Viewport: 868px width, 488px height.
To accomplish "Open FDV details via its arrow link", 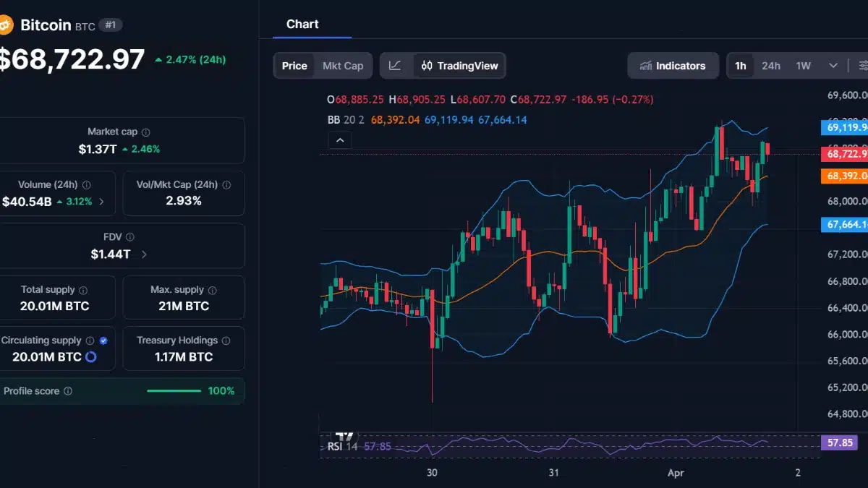I will coord(145,254).
